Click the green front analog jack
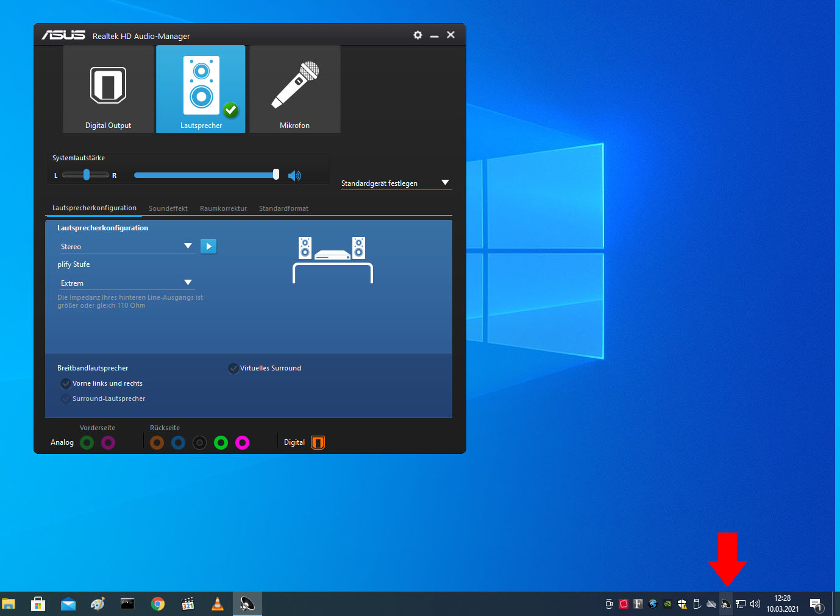 [87, 443]
